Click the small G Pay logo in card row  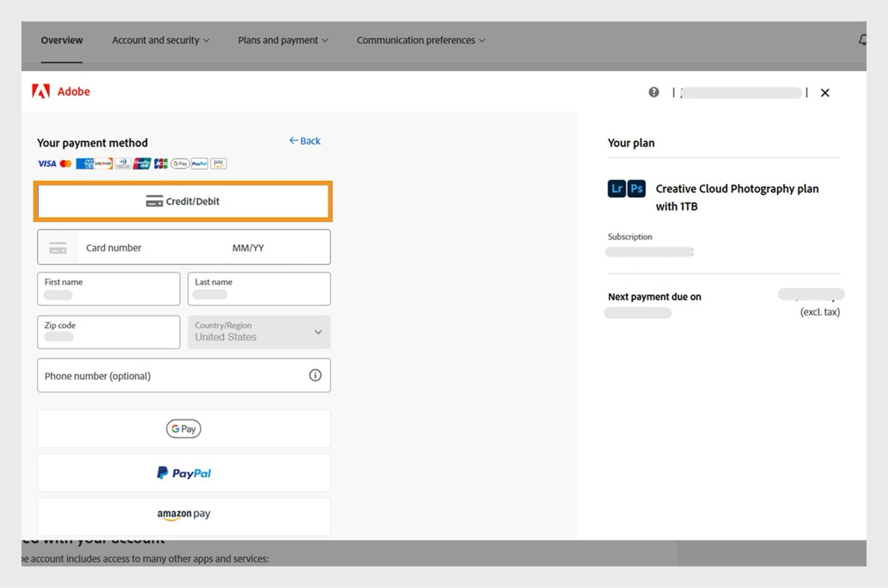coord(180,164)
